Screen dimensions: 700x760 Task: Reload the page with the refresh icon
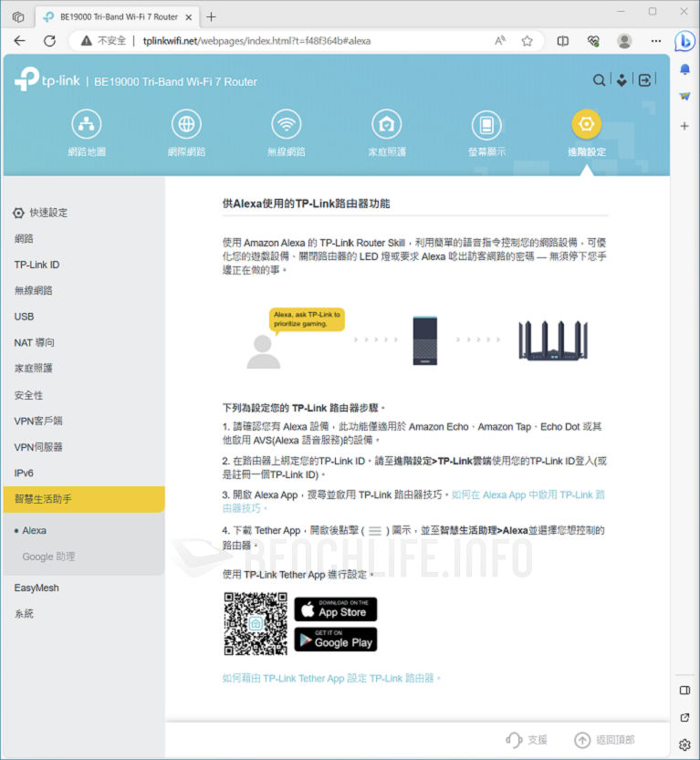[x=49, y=41]
